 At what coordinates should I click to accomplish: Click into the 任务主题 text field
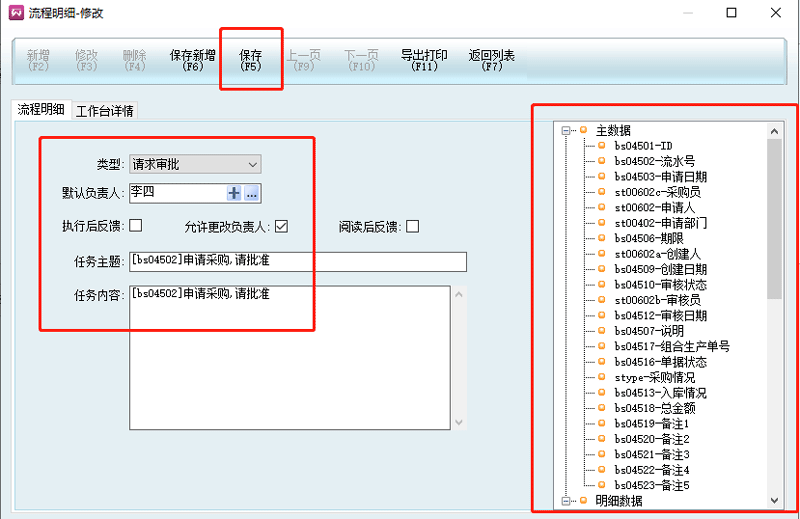[x=298, y=262]
